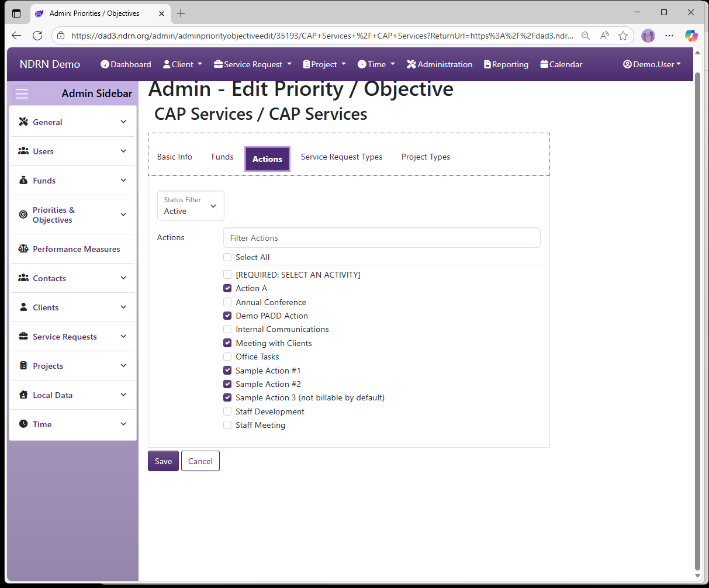Select the Actions tab
Image resolution: width=709 pixels, height=588 pixels.
coord(267,159)
